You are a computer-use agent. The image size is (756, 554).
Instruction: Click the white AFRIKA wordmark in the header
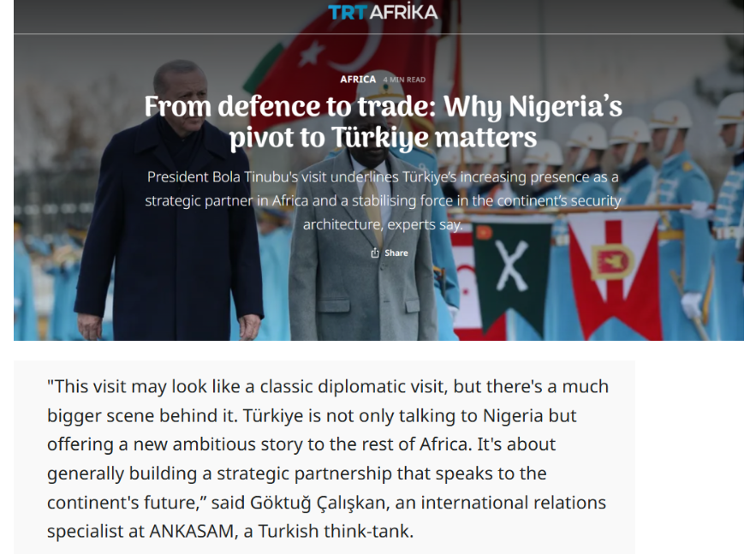[x=403, y=12]
